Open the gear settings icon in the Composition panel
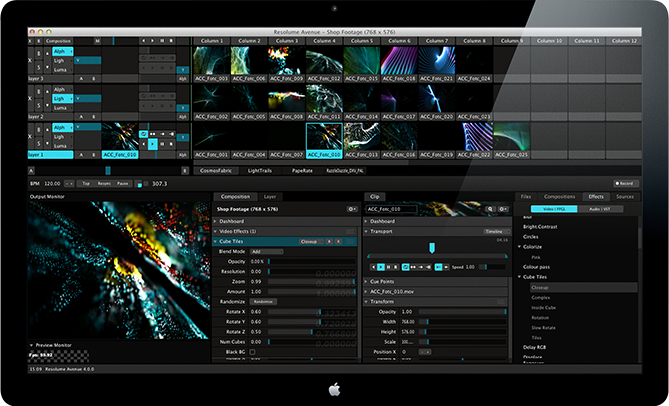669x406 pixels. (351, 208)
